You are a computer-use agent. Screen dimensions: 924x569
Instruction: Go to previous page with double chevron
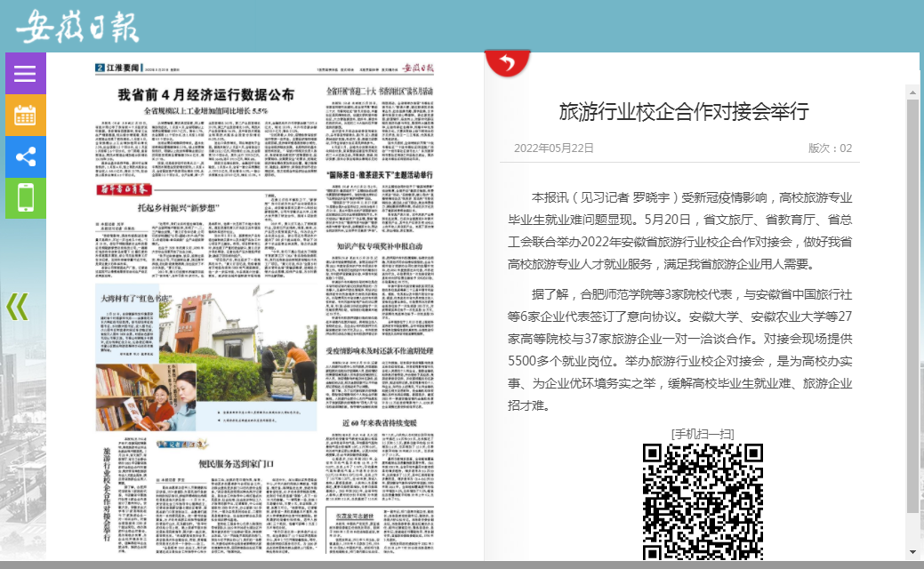coord(17,306)
